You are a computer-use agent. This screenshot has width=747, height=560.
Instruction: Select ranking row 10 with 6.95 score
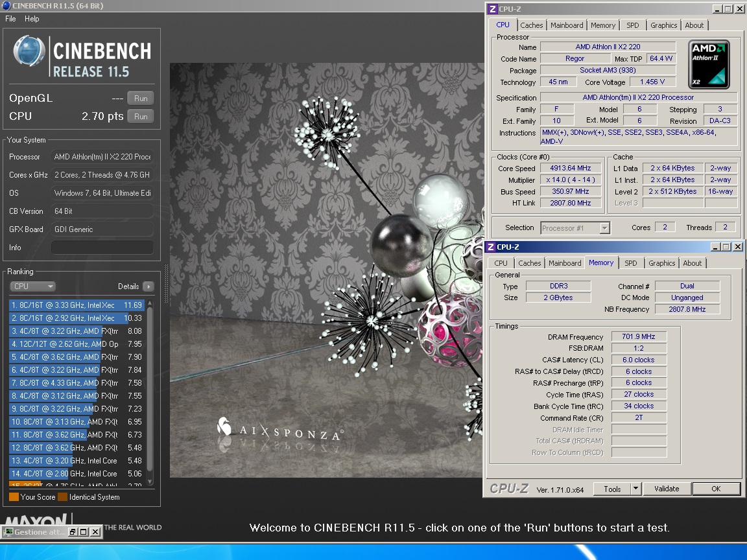77,421
